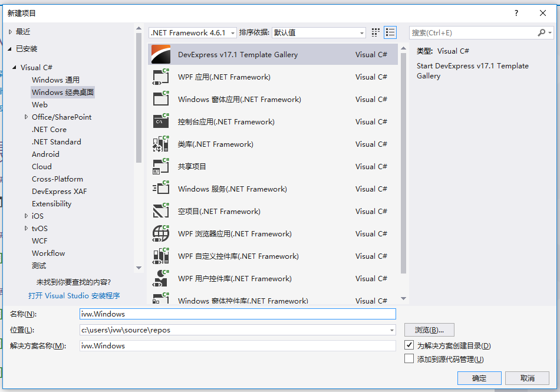Open the 排序依据 默认值 sort dropdown

pyautogui.click(x=318, y=33)
